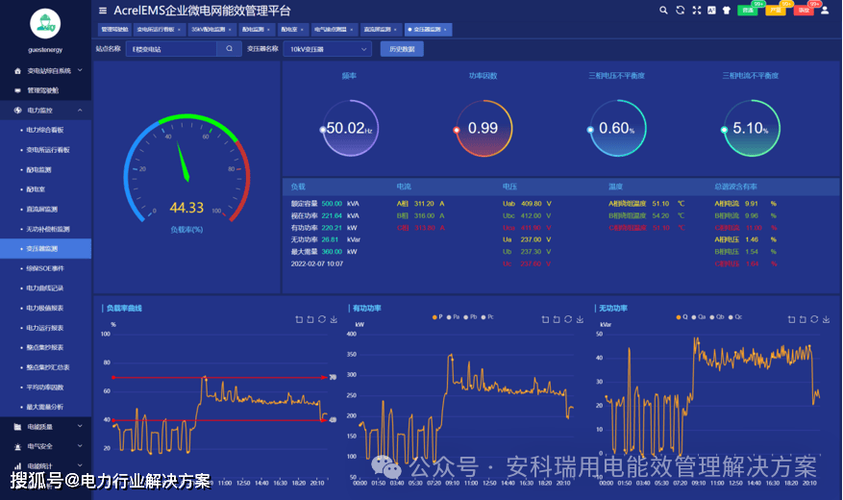The height and width of the screenshot is (500, 843).
Task: Click restore icon on 负载率曲线 chart
Action: [x=322, y=319]
